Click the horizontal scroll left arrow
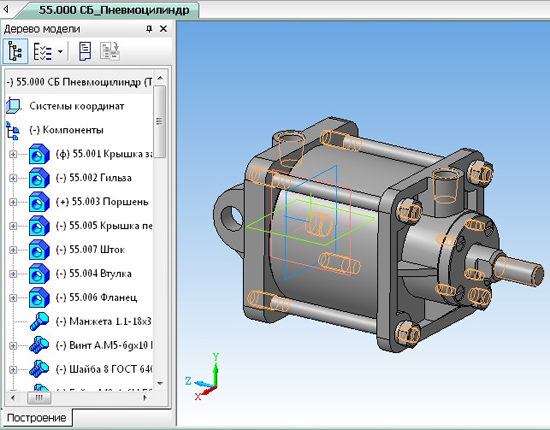Screen dimensions: 550x430 [13, 398]
